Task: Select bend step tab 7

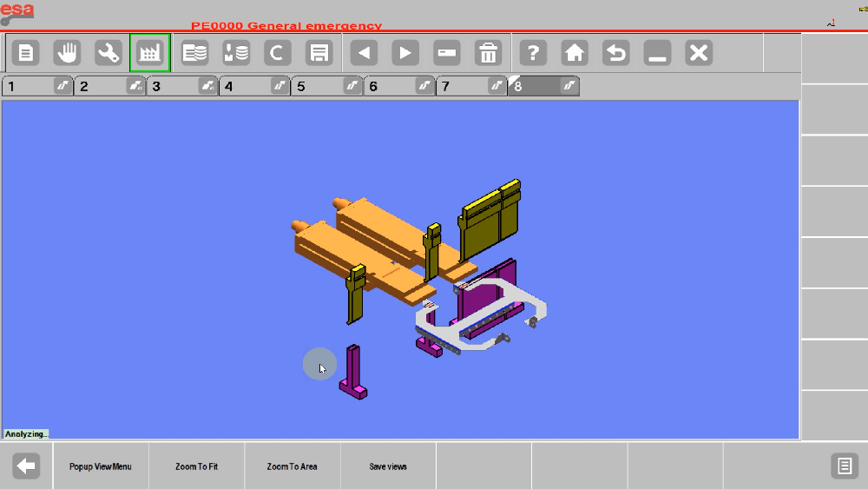Action: tap(471, 86)
